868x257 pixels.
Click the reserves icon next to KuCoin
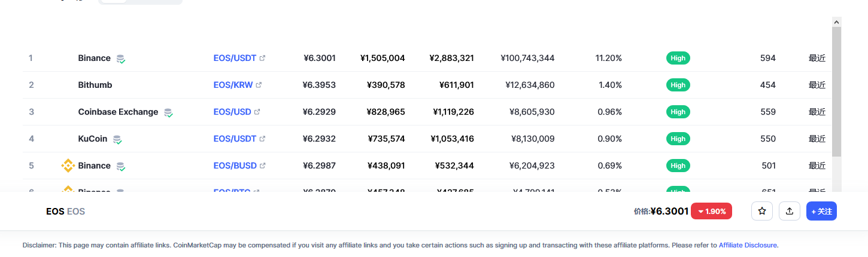pos(117,139)
